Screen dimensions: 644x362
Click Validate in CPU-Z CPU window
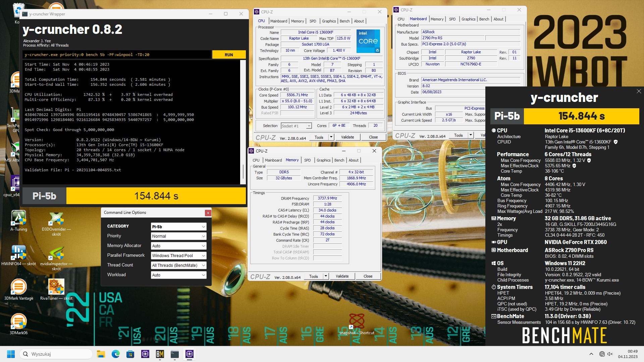coord(347,137)
